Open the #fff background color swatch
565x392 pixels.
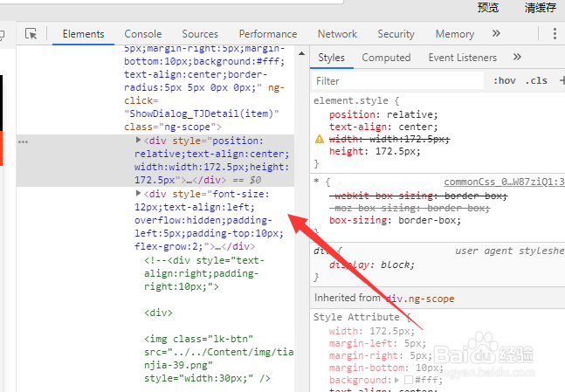(409, 380)
